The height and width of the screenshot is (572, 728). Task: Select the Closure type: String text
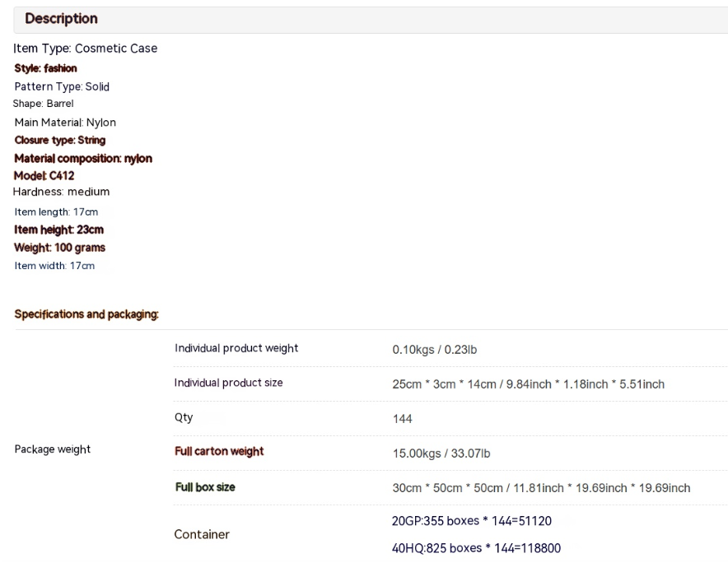[59, 140]
